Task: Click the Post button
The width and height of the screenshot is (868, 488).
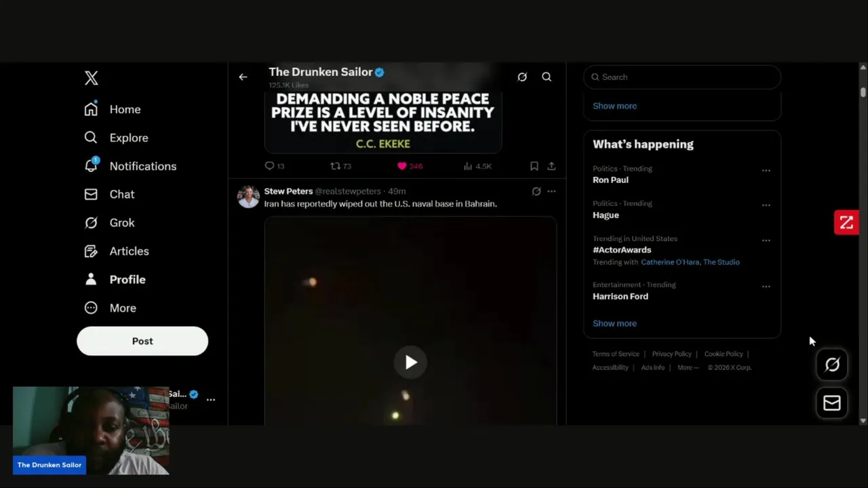Action: coord(142,341)
